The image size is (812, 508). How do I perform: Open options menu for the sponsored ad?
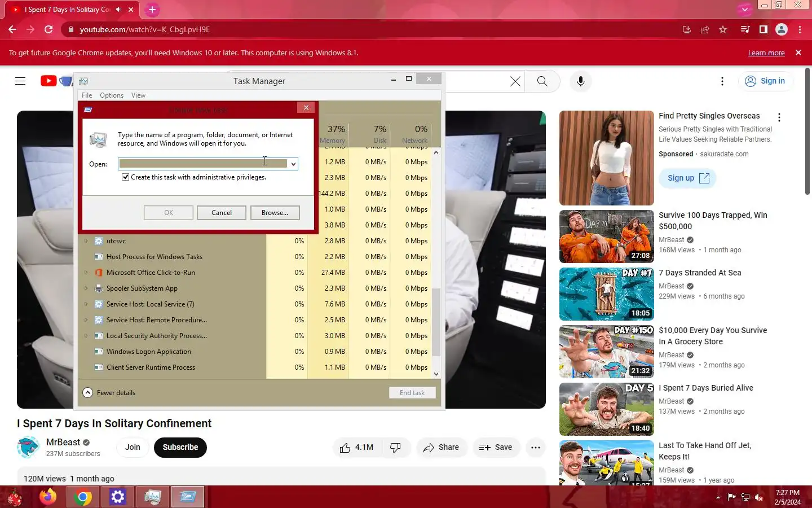[779, 117]
